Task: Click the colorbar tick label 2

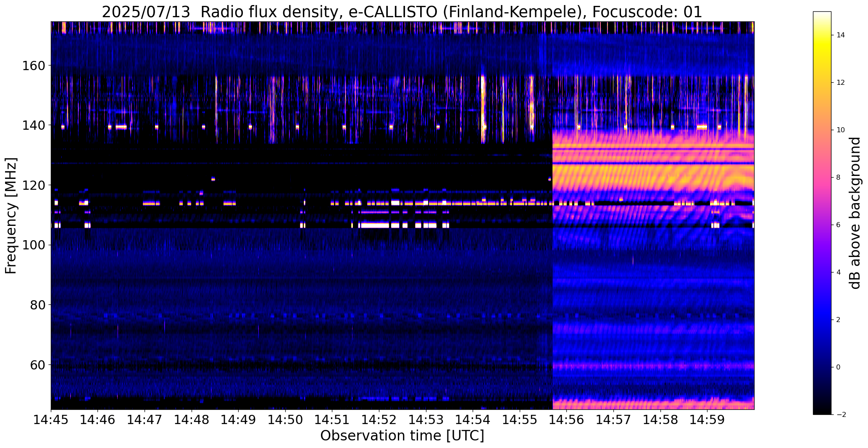Action: pos(839,320)
